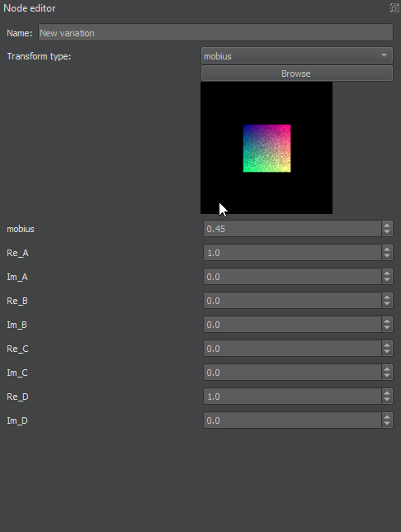Click the Im_B value field
Image resolution: width=401 pixels, height=532 pixels.
(x=292, y=325)
